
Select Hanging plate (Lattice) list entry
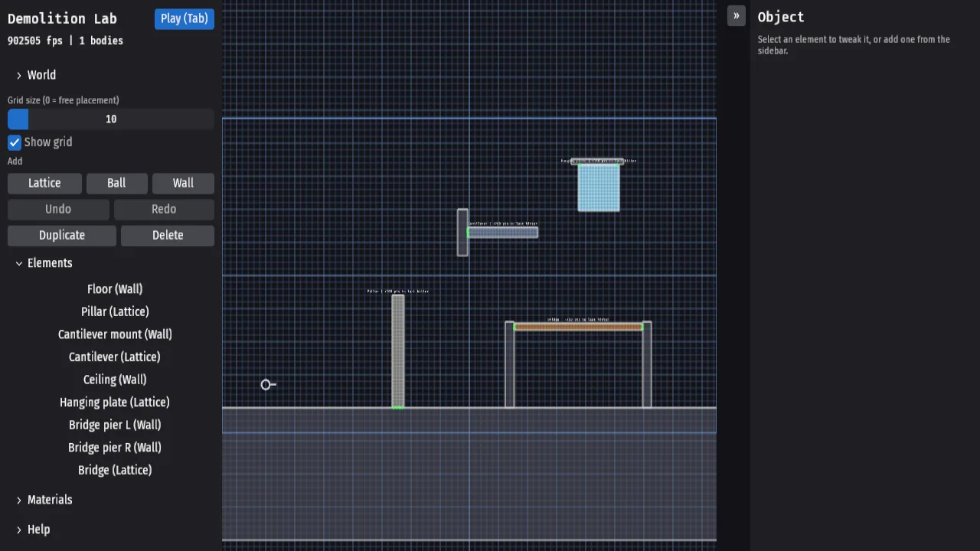115,402
